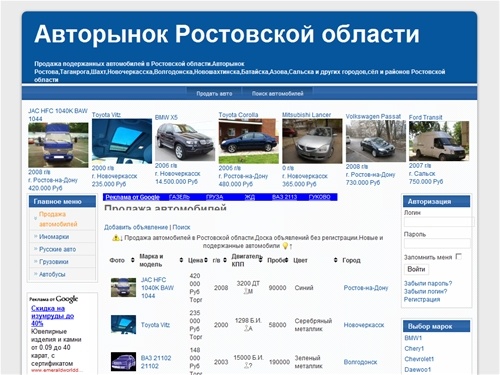The height and width of the screenshot is (375, 500).
Task: Open BMW X5 featured photo
Action: pos(185,142)
